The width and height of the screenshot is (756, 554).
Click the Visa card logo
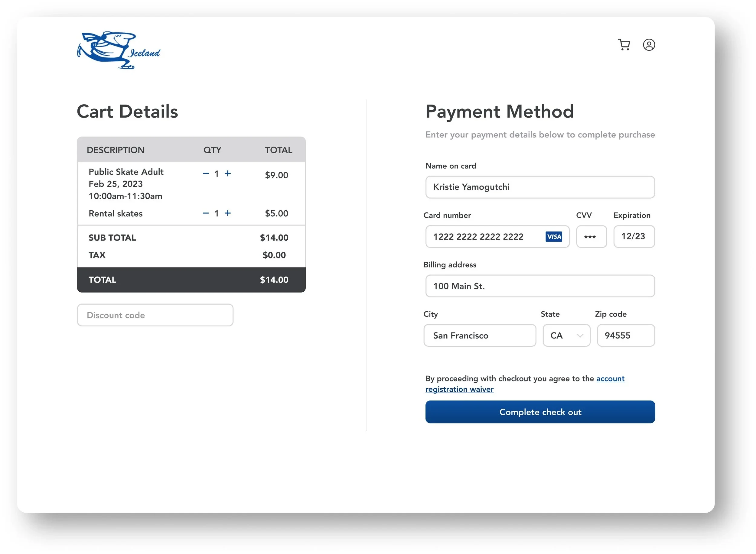point(553,237)
